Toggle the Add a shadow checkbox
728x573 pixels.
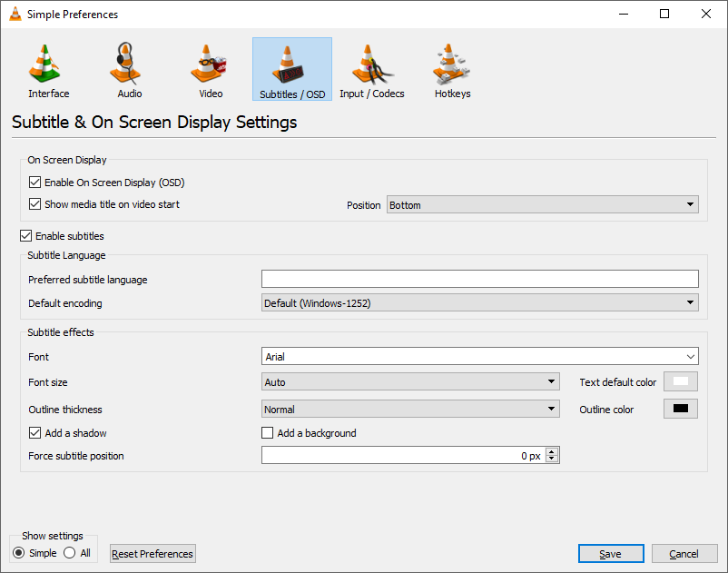click(x=35, y=433)
